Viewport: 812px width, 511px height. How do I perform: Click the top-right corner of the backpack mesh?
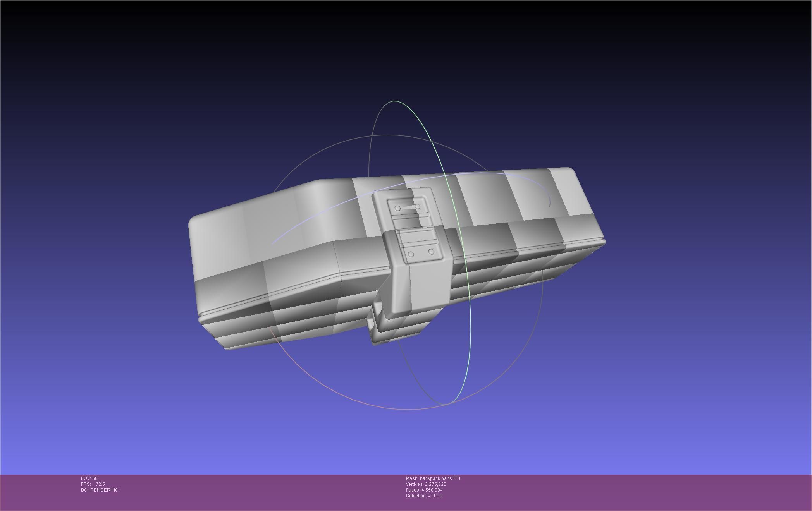coord(569,170)
